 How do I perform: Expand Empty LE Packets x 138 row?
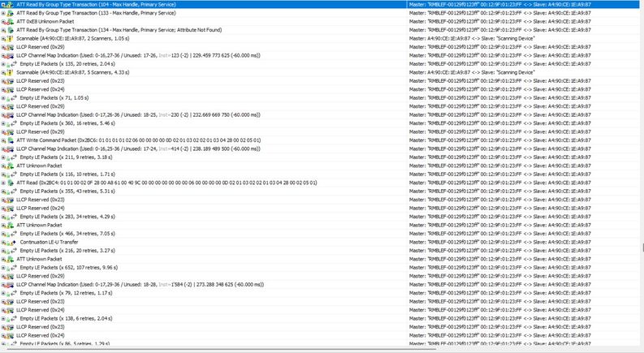pyautogui.click(x=3, y=319)
